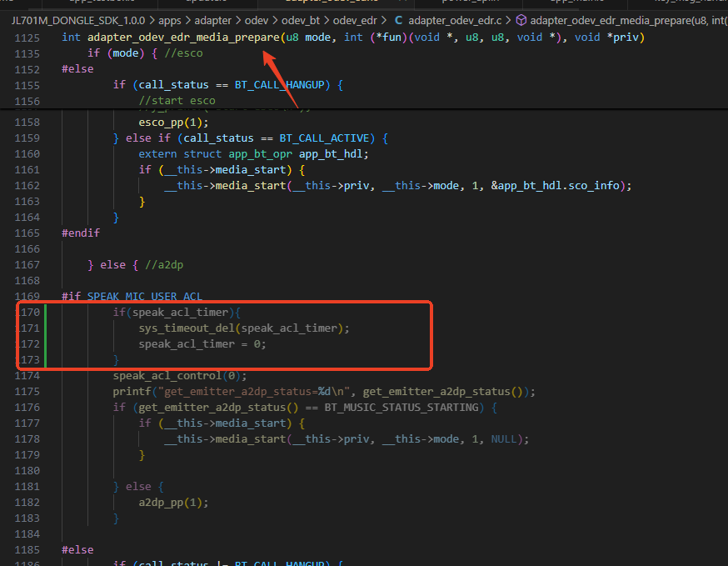Select line number 1184 in gutter

point(27,534)
